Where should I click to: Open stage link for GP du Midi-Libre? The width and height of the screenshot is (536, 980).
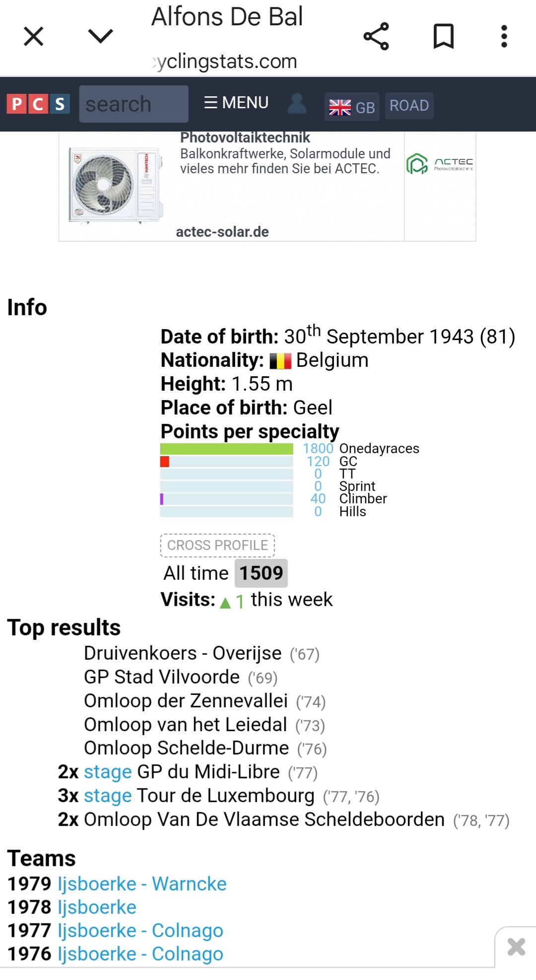point(108,772)
